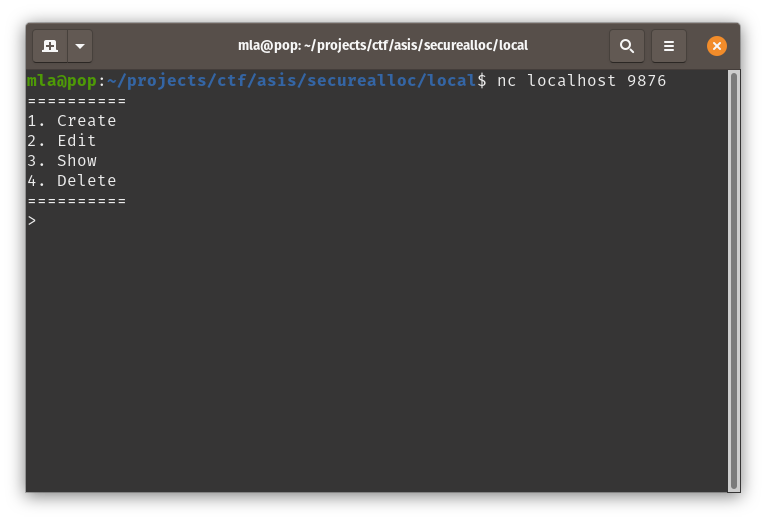Image resolution: width=766 pixels, height=521 pixels.
Task: Click localhost in the command line
Action: tap(571, 81)
